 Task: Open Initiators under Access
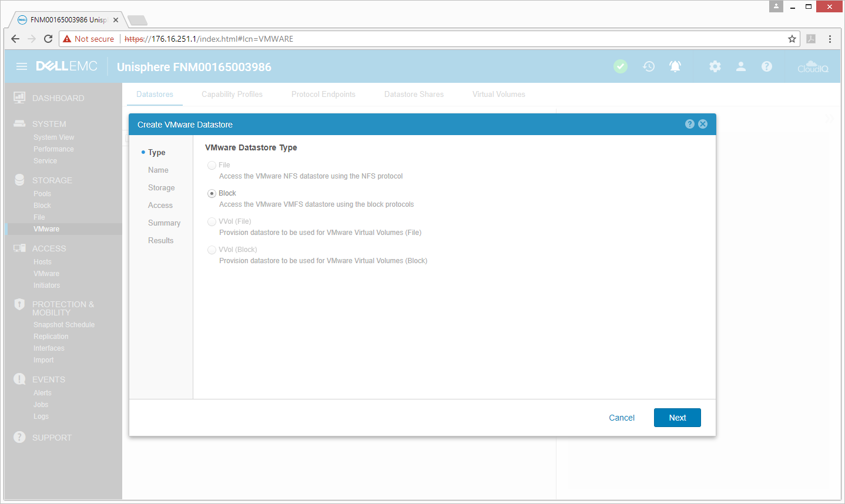pyautogui.click(x=46, y=285)
